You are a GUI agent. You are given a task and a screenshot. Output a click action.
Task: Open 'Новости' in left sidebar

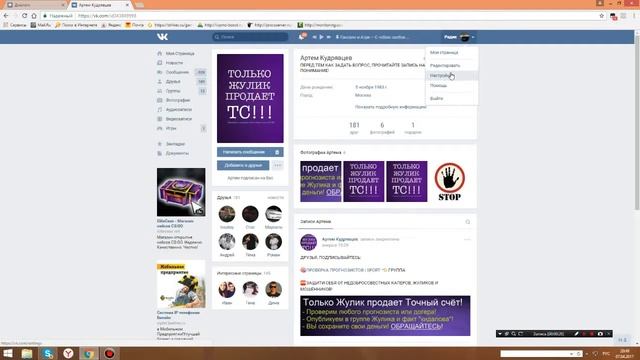(x=174, y=63)
